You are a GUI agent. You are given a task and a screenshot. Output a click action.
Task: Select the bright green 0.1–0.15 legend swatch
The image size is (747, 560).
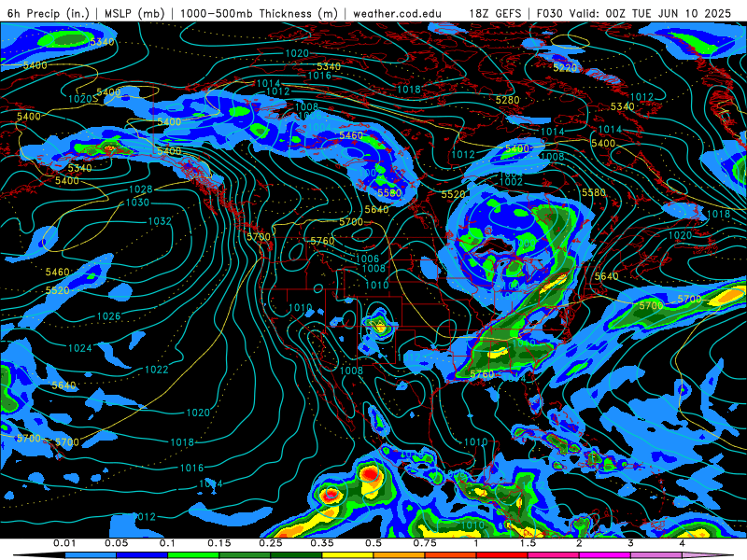click(x=193, y=555)
